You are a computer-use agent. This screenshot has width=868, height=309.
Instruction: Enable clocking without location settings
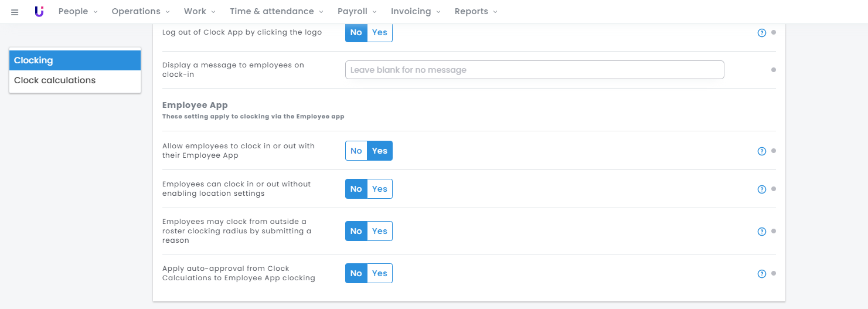[380, 189]
